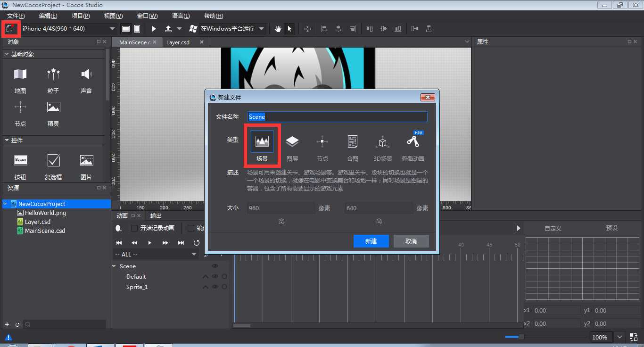Viewport: 644px width, 347px height.
Task: Select the 粒子 particle object
Action: pyautogui.click(x=53, y=80)
